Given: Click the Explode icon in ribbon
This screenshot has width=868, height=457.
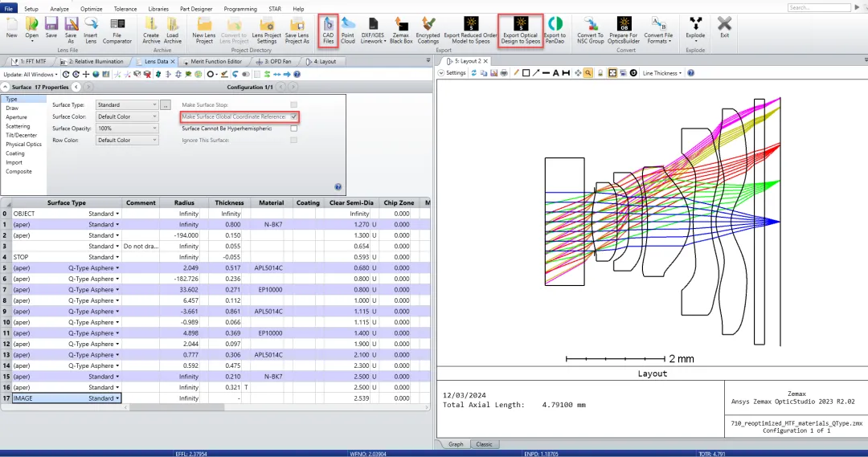Looking at the screenshot, I should point(695,27).
